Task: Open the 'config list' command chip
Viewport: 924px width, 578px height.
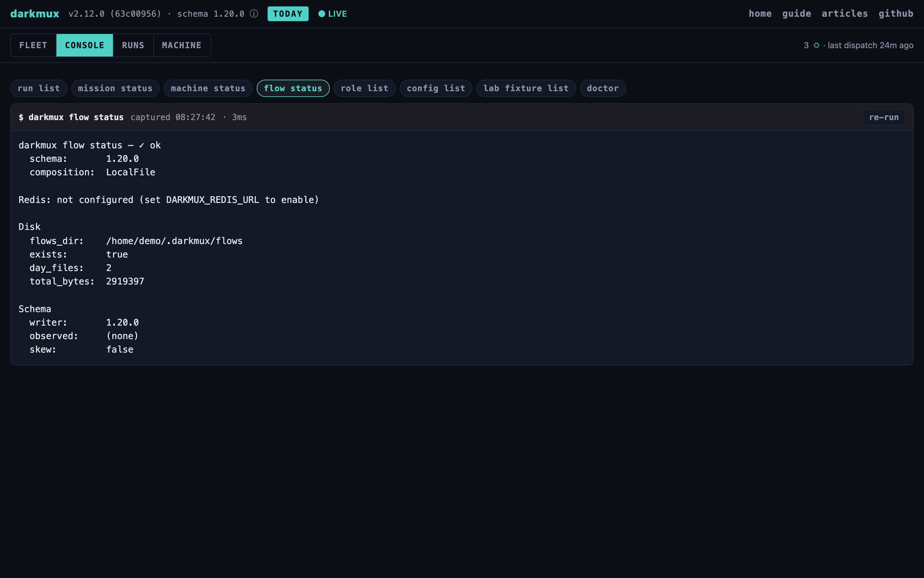Action: (436, 88)
